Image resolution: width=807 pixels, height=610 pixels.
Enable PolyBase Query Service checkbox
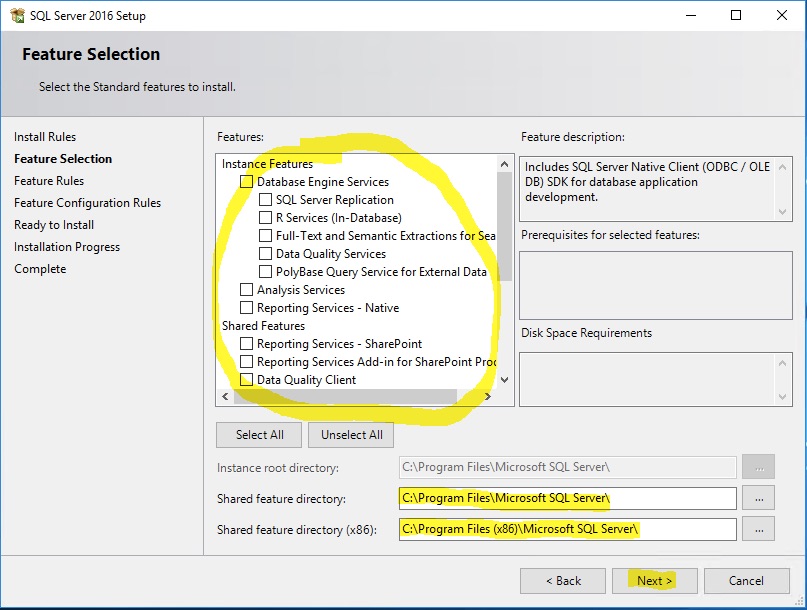pos(265,271)
